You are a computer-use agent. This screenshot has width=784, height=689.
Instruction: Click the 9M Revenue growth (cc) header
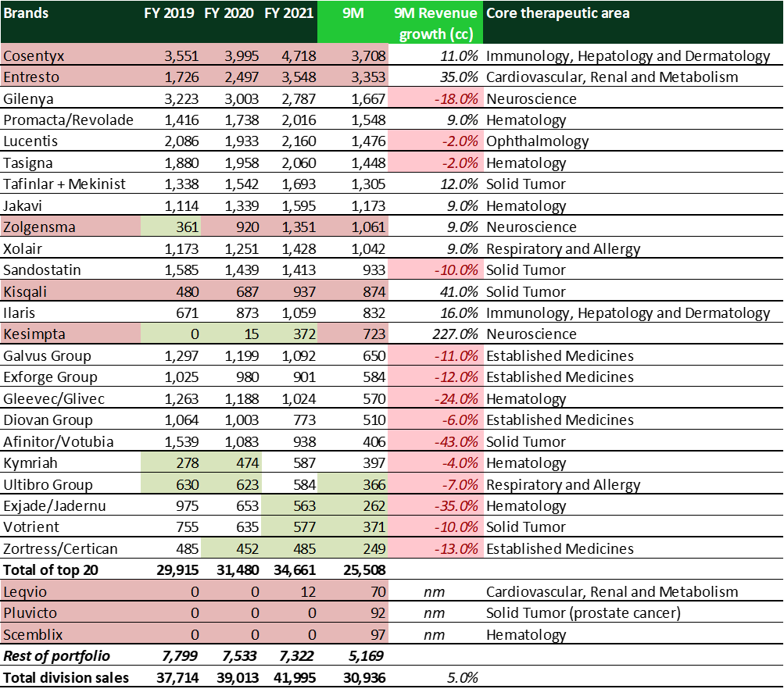[x=435, y=22]
